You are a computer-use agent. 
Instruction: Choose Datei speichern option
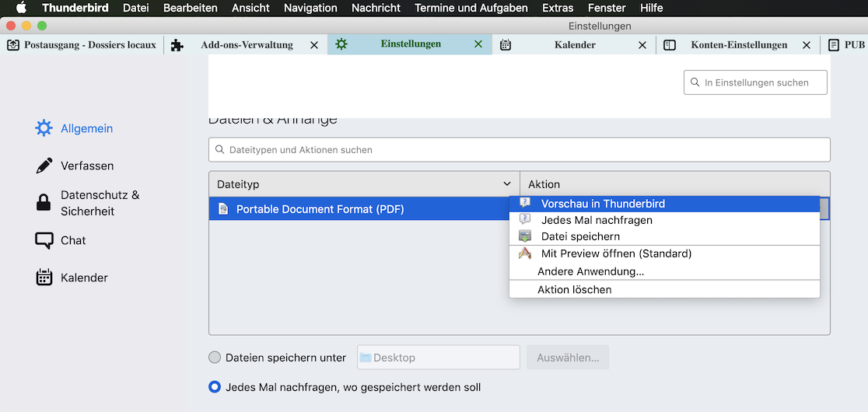tap(664, 236)
